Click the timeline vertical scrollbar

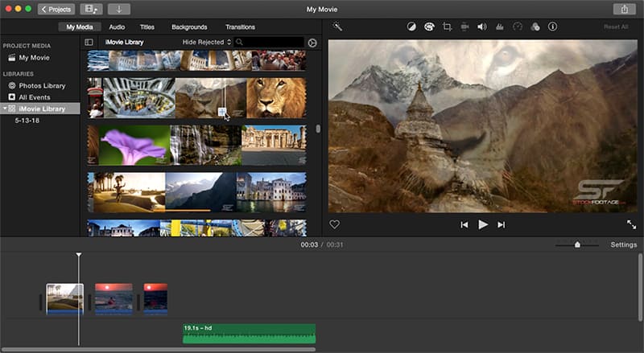[x=640, y=287]
